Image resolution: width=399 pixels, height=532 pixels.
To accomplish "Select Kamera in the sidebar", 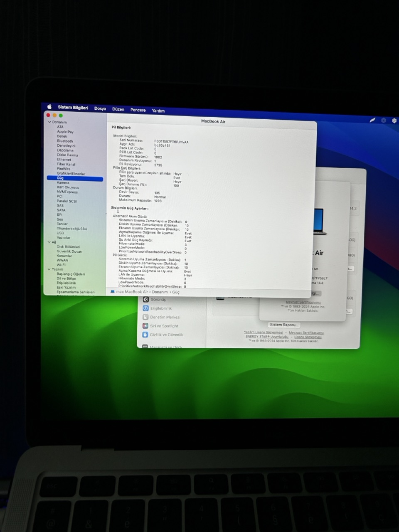I will click(63, 182).
